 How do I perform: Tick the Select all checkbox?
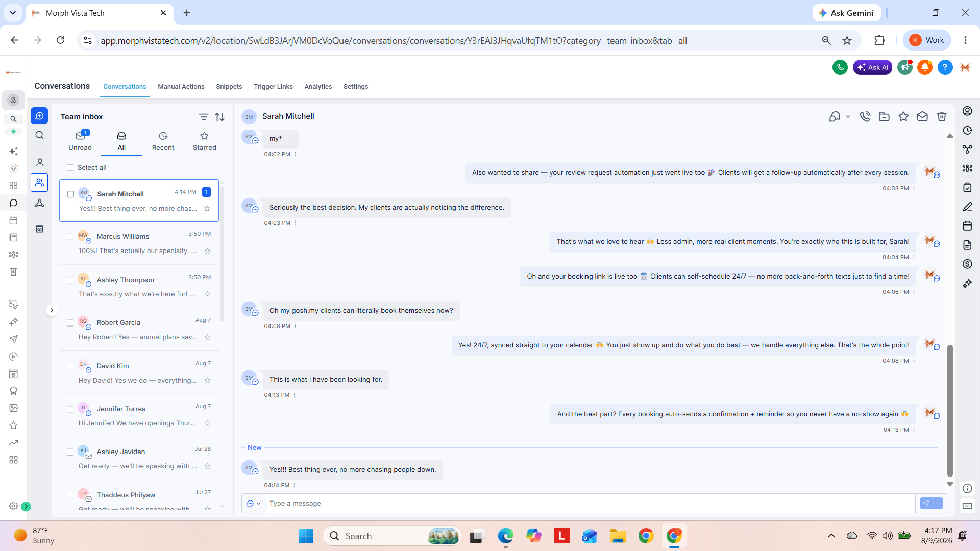point(70,168)
